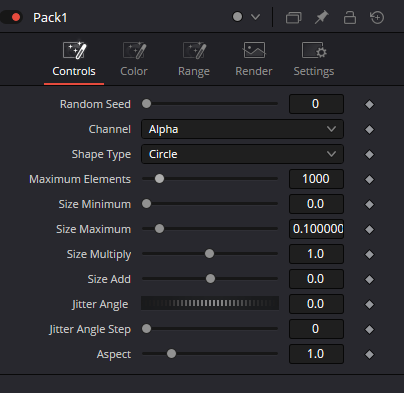Viewport: 404px width, 393px height.
Task: Click the Size Add slider handle
Action: click(210, 279)
